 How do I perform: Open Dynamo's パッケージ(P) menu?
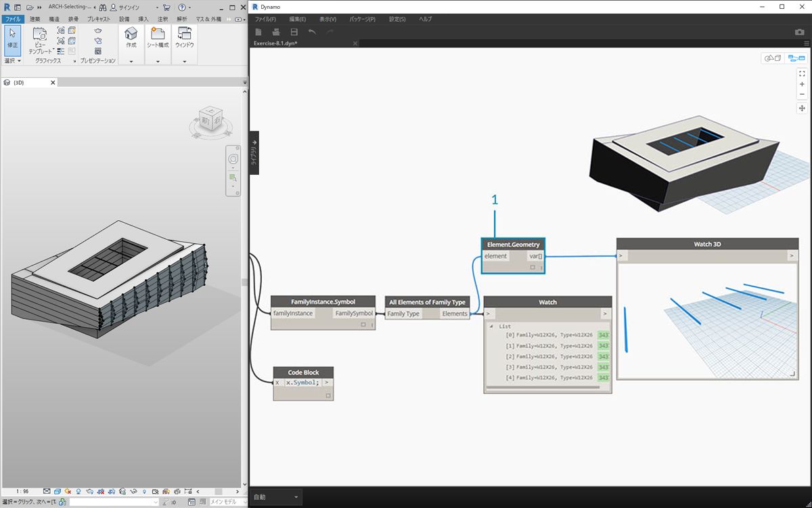point(363,19)
